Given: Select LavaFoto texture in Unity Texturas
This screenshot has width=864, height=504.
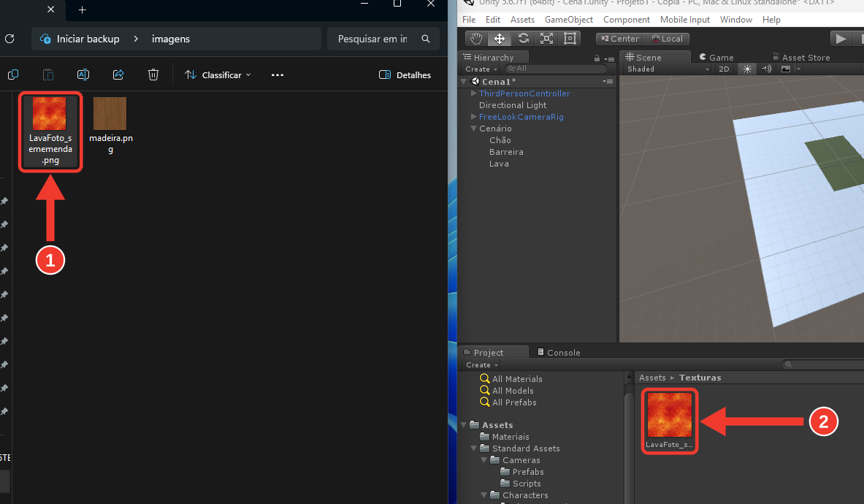Looking at the screenshot, I should pyautogui.click(x=670, y=421).
